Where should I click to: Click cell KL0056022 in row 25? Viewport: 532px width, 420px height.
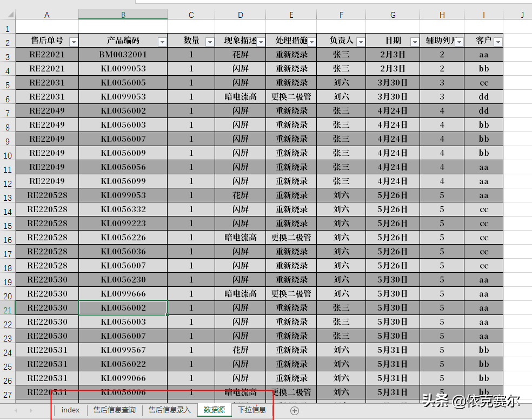point(123,364)
